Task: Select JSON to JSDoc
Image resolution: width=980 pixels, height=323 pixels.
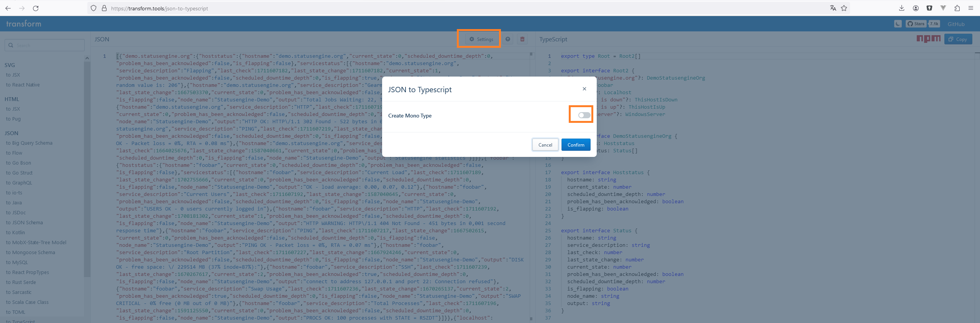Action: [16, 212]
